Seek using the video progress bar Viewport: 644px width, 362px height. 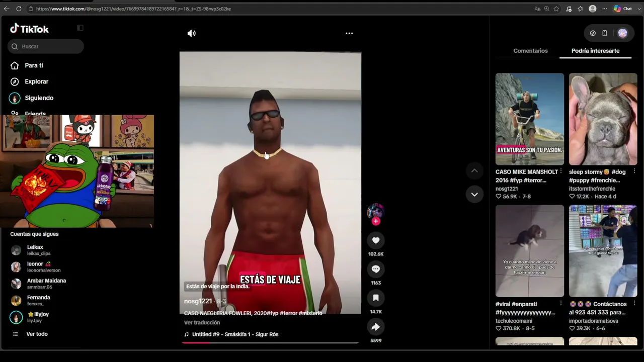pyautogui.click(x=271, y=343)
